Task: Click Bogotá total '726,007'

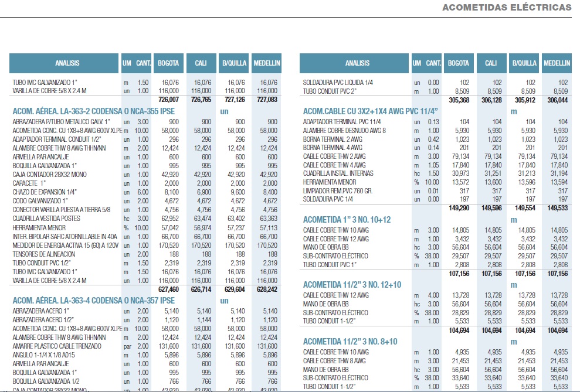Action: [x=168, y=100]
